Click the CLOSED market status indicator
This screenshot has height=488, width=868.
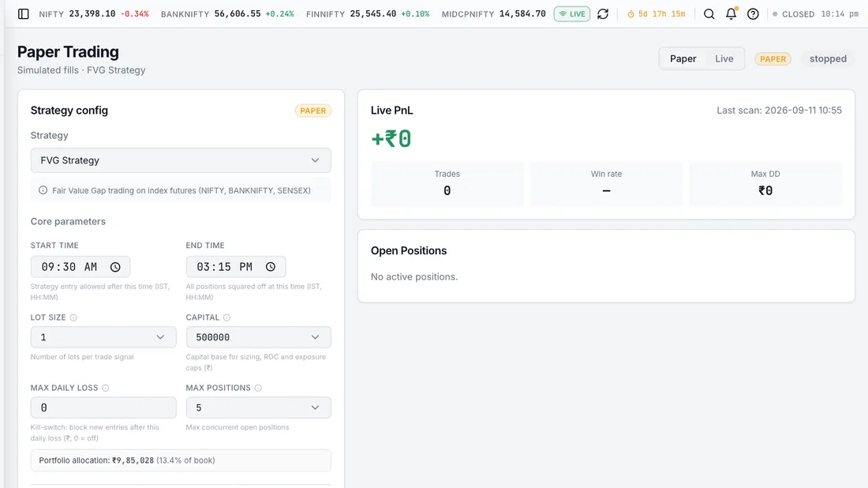point(793,14)
